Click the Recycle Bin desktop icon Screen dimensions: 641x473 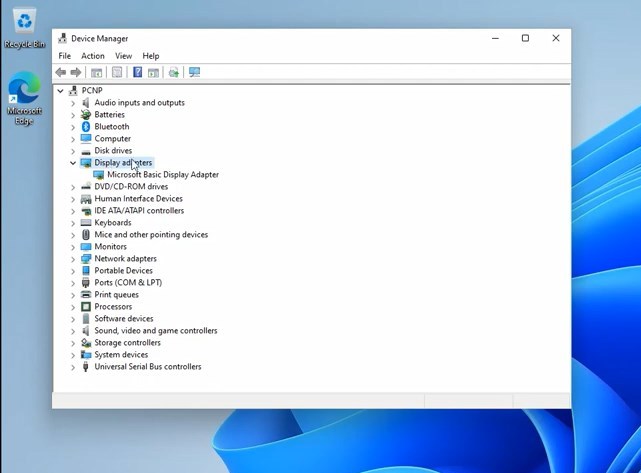(x=25, y=29)
